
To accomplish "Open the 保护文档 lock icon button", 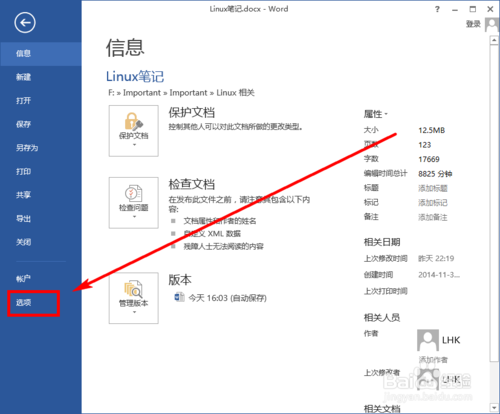I will pyautogui.click(x=134, y=131).
